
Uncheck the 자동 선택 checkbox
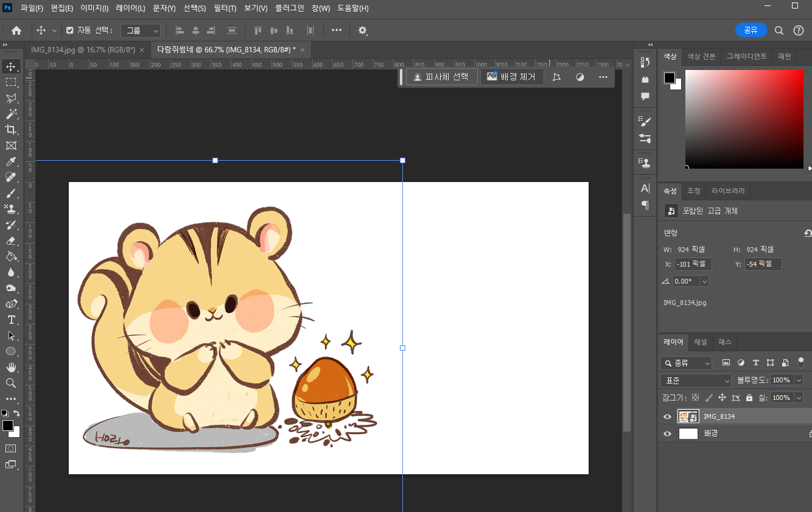tap(69, 30)
